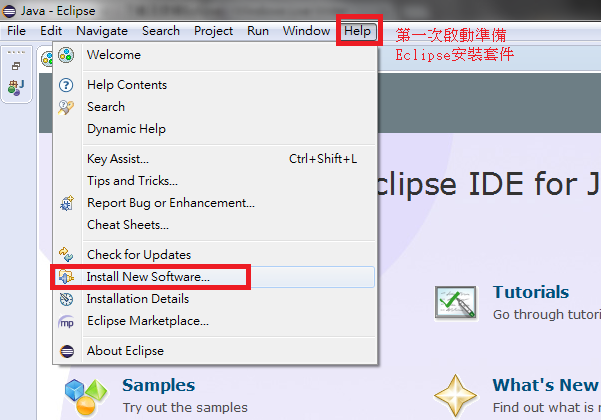Open Cheat Sheets... entry
This screenshot has height=420, width=601.
(x=214, y=225)
